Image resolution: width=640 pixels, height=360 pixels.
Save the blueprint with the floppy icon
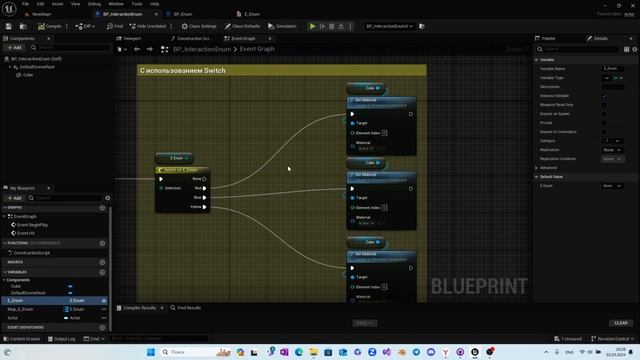tap(9, 26)
